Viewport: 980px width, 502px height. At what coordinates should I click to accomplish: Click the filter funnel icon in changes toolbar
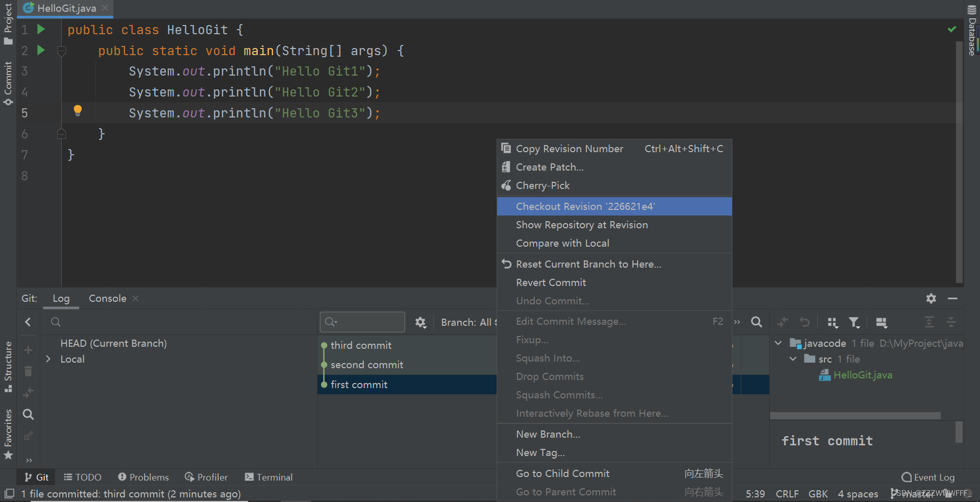(854, 322)
